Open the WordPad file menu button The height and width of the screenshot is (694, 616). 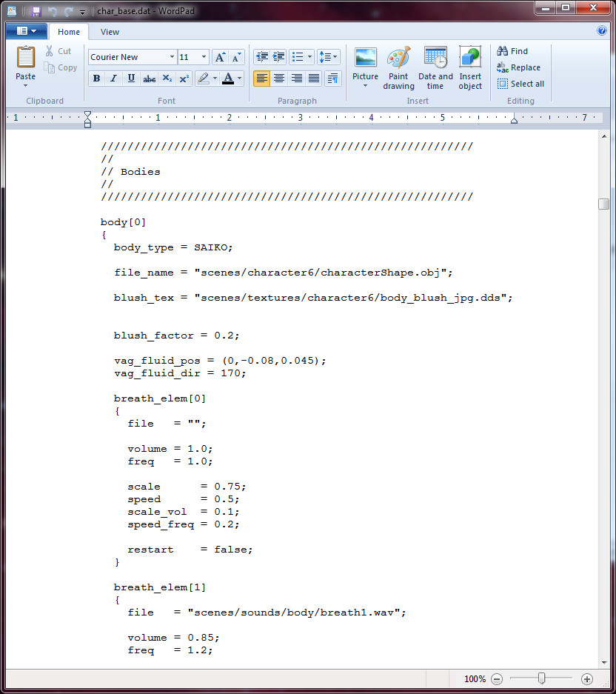click(27, 31)
